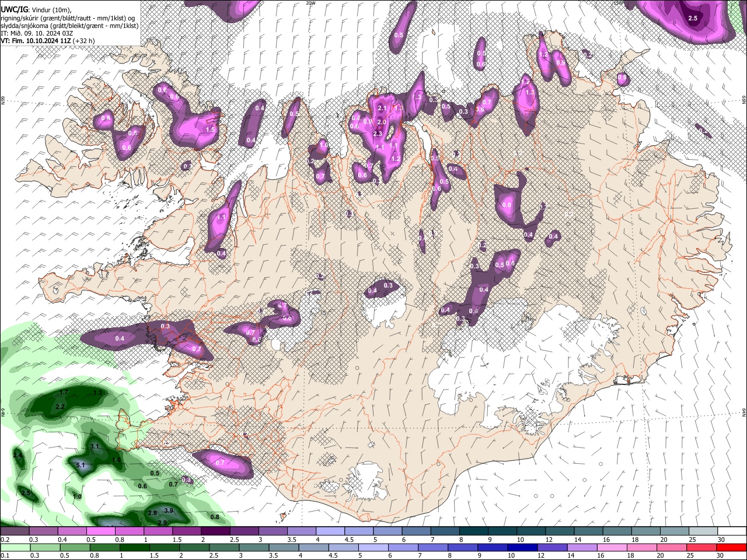Click the white 2.5 snow value in top-right corner

point(693,19)
